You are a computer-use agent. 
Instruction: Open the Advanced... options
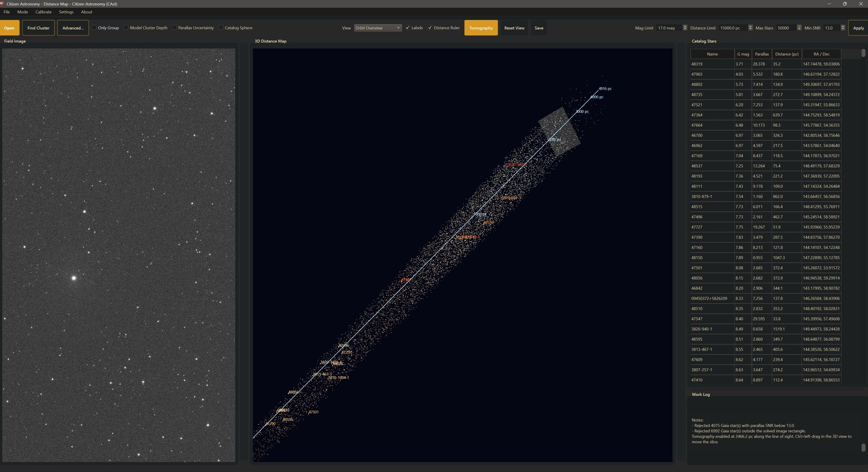click(73, 28)
